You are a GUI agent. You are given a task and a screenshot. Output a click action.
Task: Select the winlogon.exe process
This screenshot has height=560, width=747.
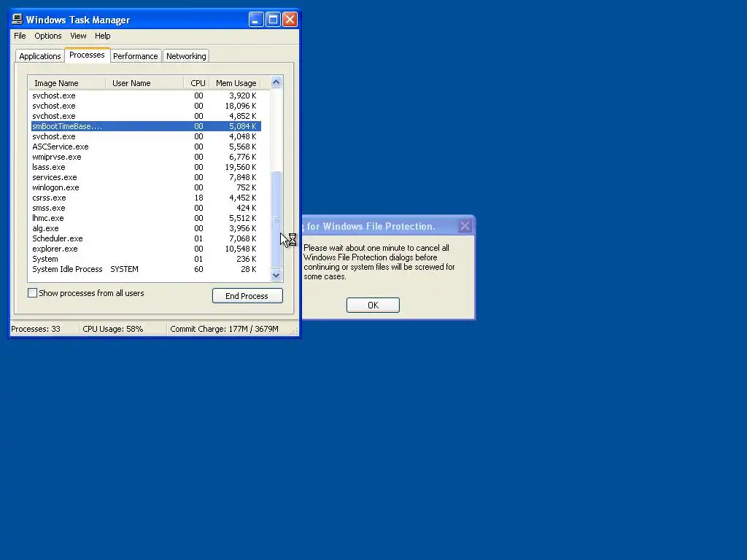tap(146, 187)
